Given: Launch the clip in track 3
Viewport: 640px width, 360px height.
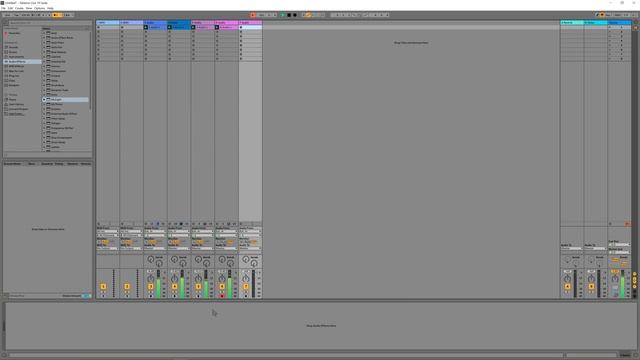Looking at the screenshot, I should click(x=146, y=27).
